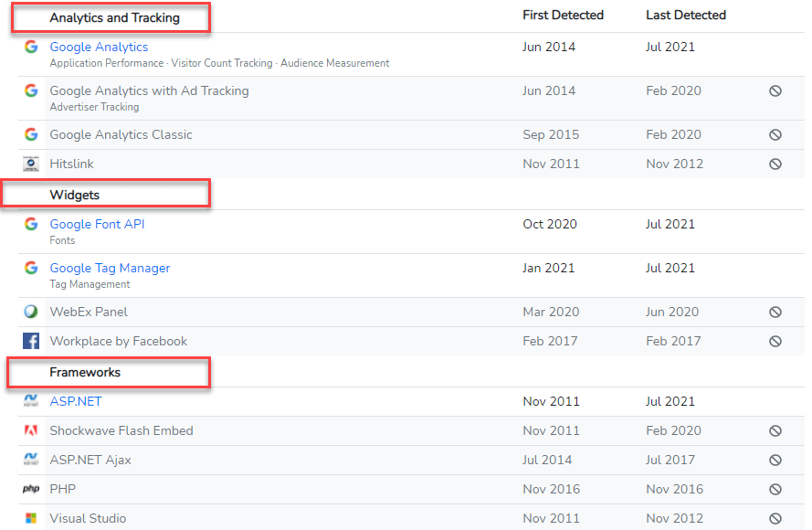The height and width of the screenshot is (530, 812).
Task: Click the PHP logo icon
Action: (x=31, y=489)
